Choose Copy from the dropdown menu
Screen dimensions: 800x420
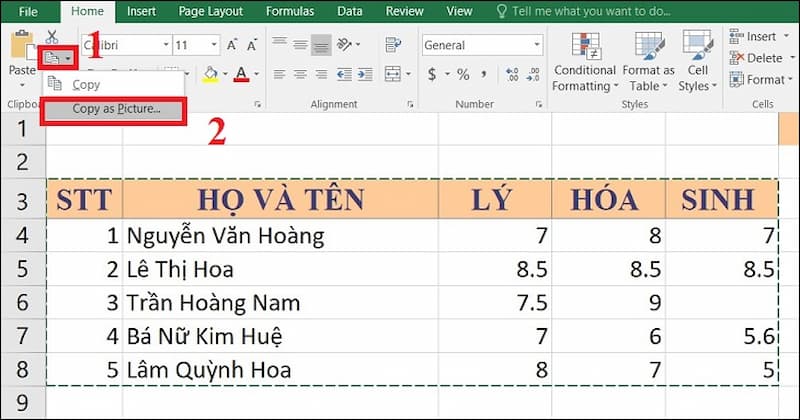[113, 85]
